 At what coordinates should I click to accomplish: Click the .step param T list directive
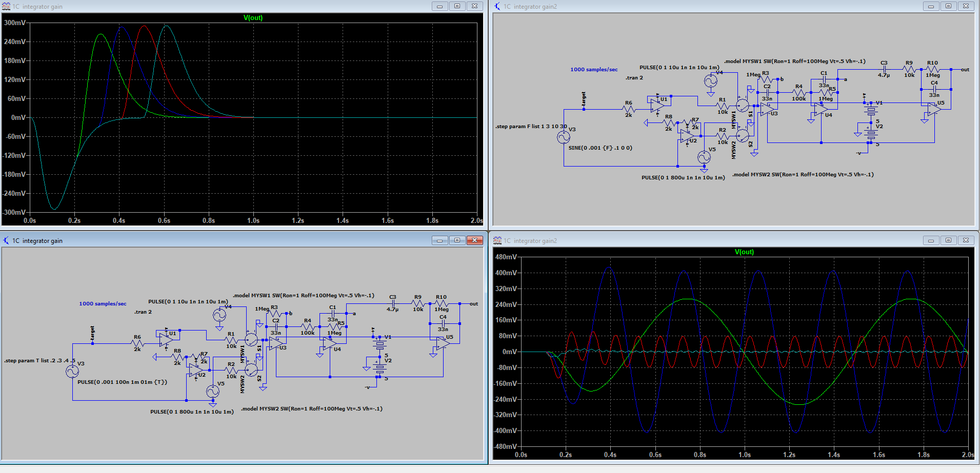[x=39, y=360]
